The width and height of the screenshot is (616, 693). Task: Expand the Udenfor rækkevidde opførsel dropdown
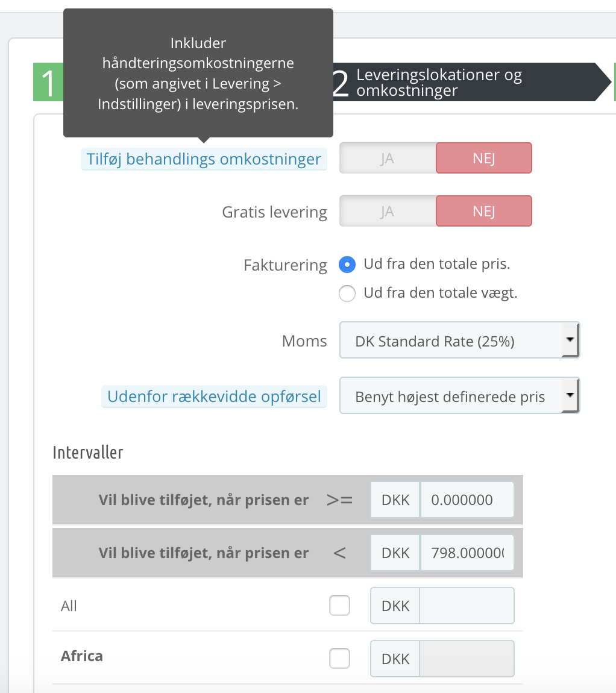point(459,397)
